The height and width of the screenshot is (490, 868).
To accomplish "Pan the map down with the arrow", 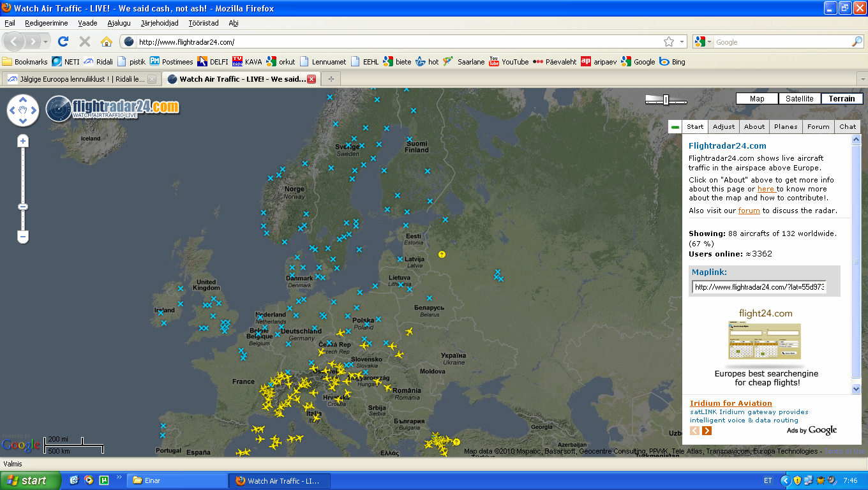I will click(x=23, y=121).
